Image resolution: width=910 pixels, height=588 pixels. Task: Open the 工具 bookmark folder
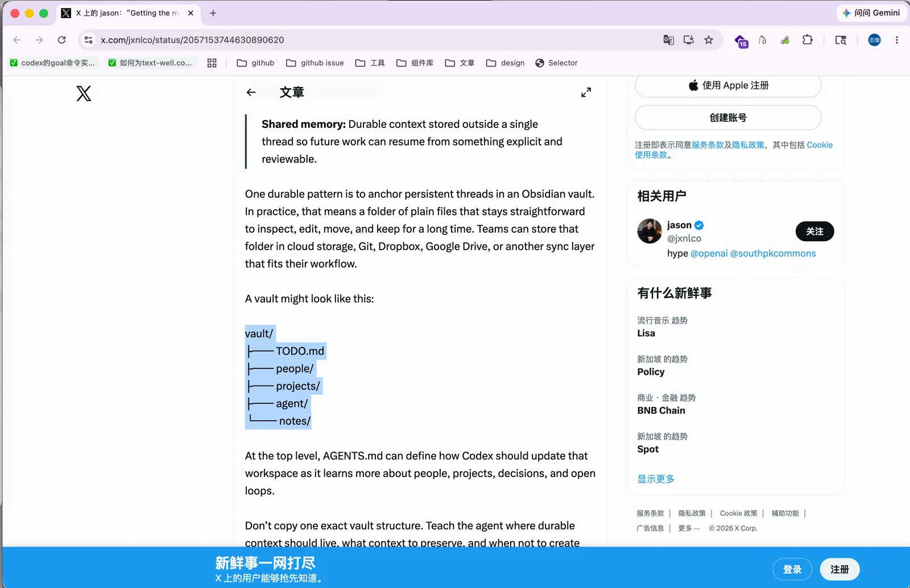coord(370,63)
